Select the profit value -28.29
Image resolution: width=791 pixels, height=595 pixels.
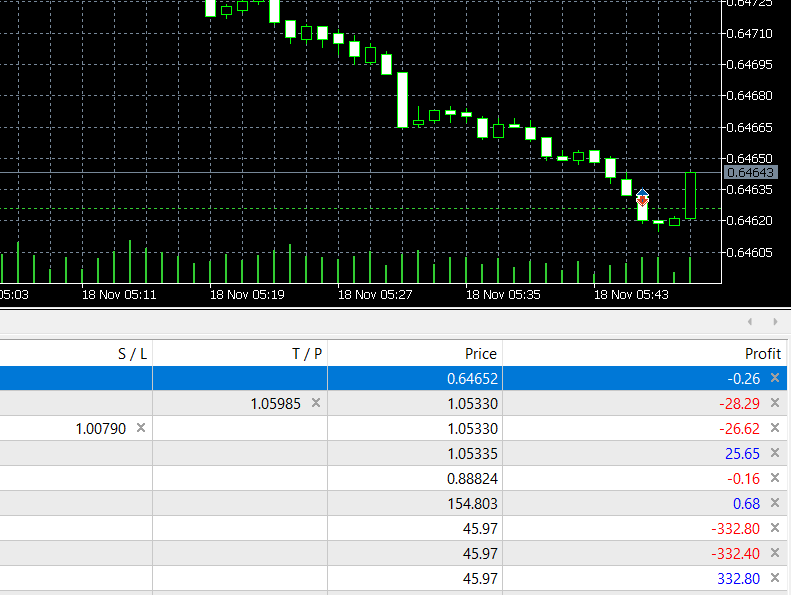(x=739, y=404)
